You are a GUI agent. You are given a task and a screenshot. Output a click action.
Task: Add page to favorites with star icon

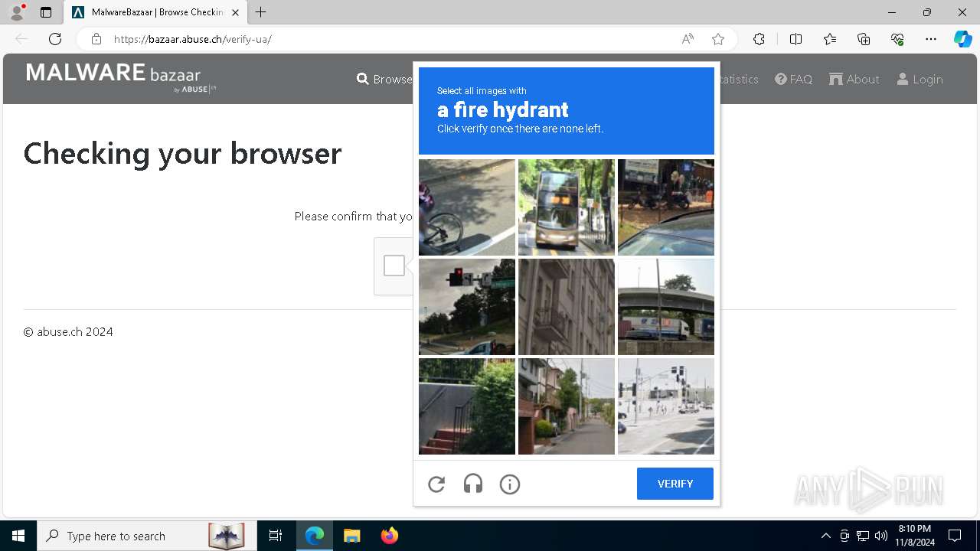pyautogui.click(x=718, y=39)
